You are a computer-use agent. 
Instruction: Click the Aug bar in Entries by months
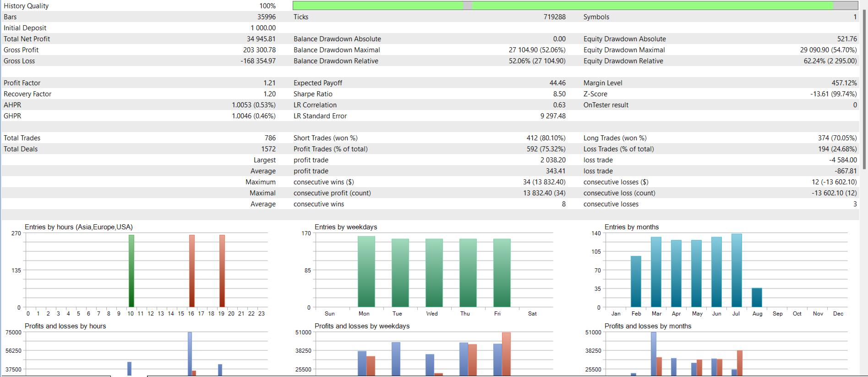(757, 297)
